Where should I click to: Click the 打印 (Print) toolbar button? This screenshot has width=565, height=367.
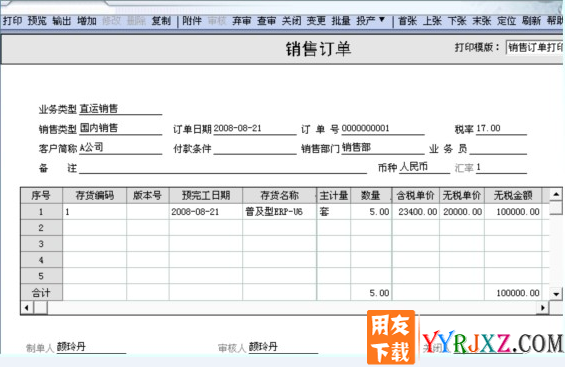click(x=13, y=21)
